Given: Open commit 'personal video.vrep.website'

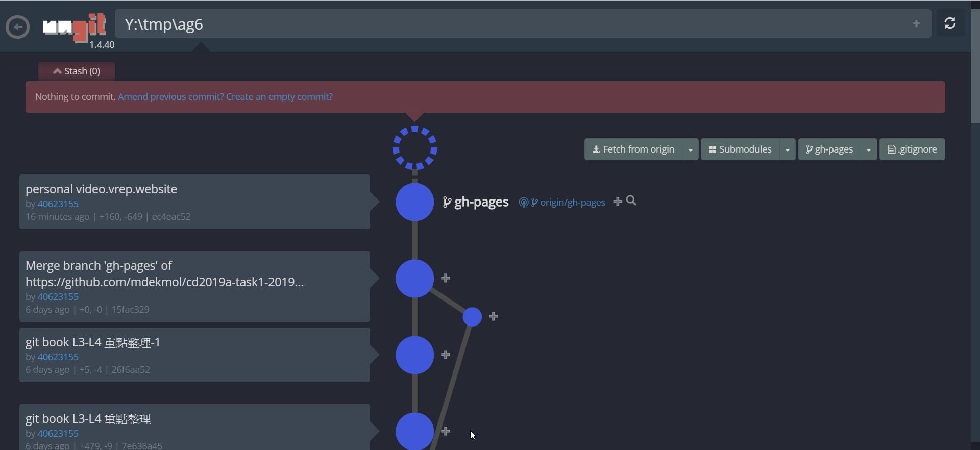Looking at the screenshot, I should point(194,202).
